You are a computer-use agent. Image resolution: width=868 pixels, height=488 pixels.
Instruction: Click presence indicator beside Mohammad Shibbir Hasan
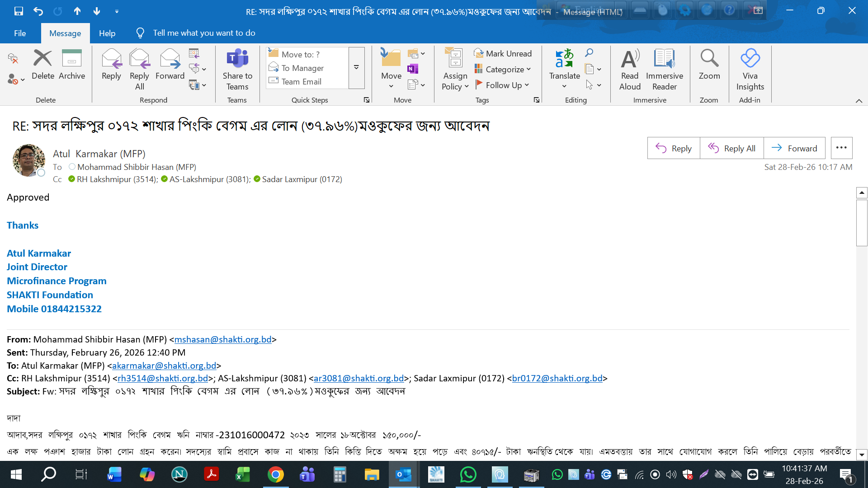(72, 167)
